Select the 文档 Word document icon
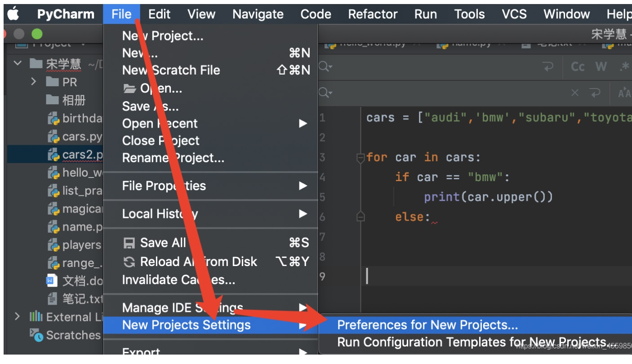This screenshot has height=364, width=632. 53,281
